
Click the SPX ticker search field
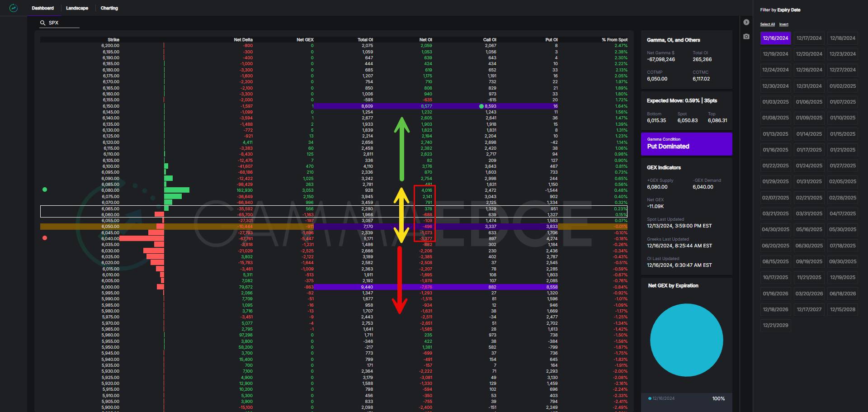pos(63,23)
